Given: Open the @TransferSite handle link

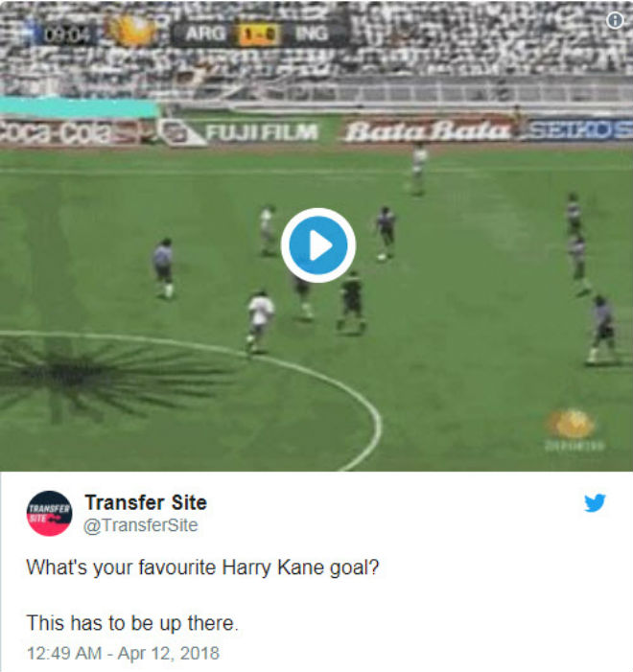Looking at the screenshot, I should 141,525.
